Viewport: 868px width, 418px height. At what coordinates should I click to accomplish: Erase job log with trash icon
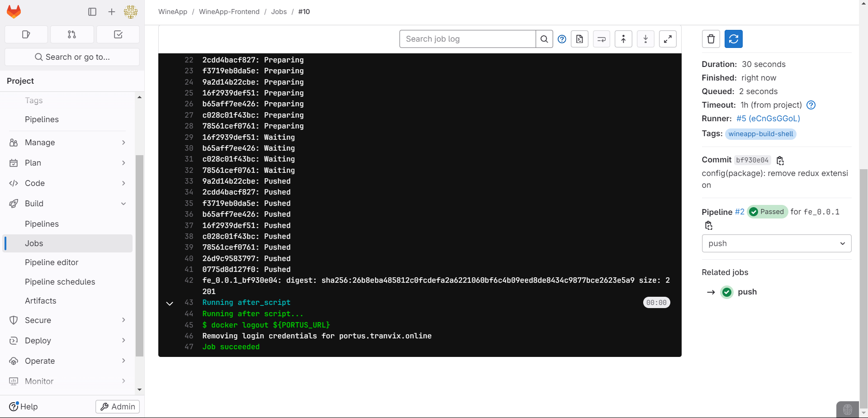[x=711, y=39]
